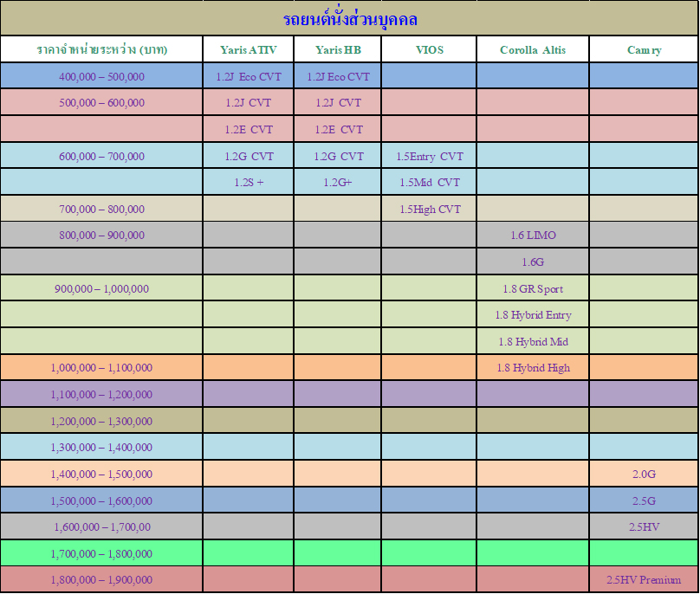Click the 1.2S + cell
The height and width of the screenshot is (594, 700).
249,182
